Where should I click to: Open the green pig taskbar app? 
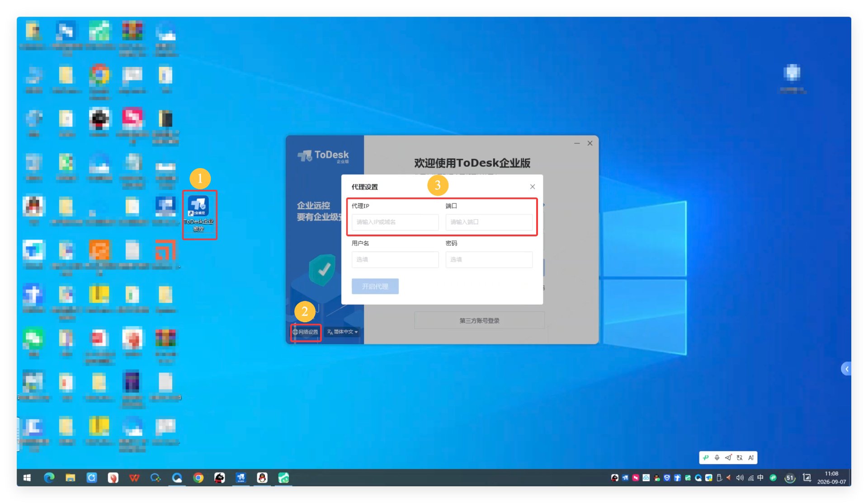[283, 478]
